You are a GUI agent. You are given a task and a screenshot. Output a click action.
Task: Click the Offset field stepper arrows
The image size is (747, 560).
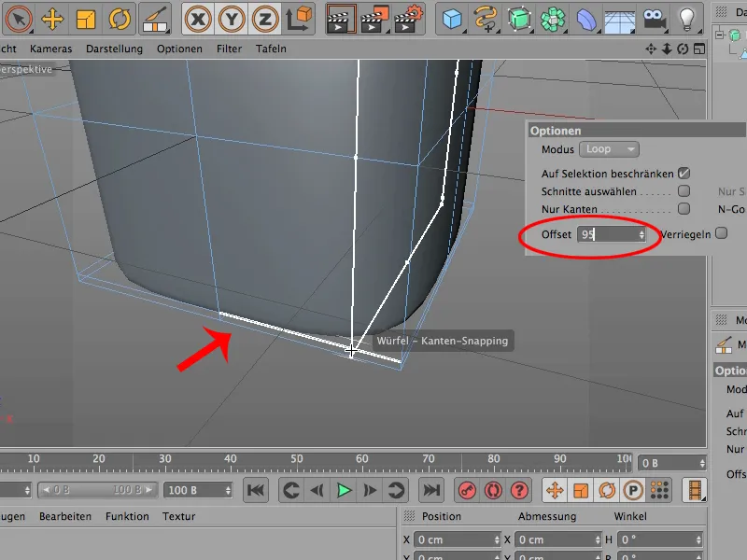coord(641,234)
